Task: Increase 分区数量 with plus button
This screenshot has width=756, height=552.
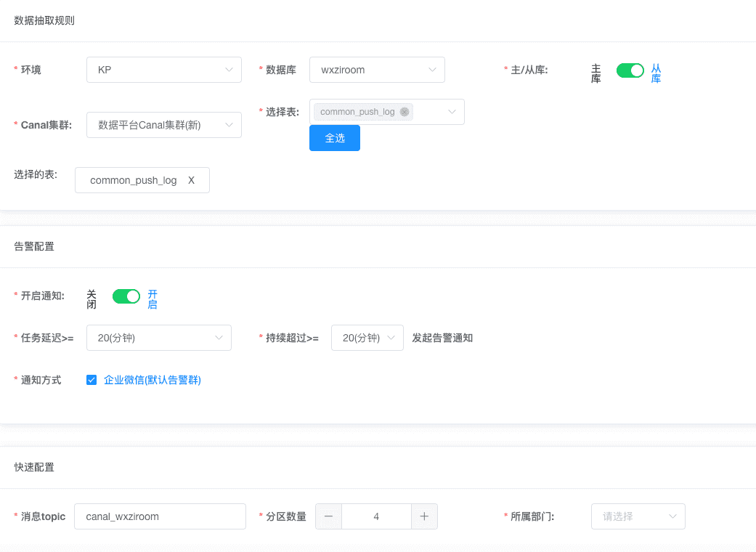Action: tap(424, 516)
